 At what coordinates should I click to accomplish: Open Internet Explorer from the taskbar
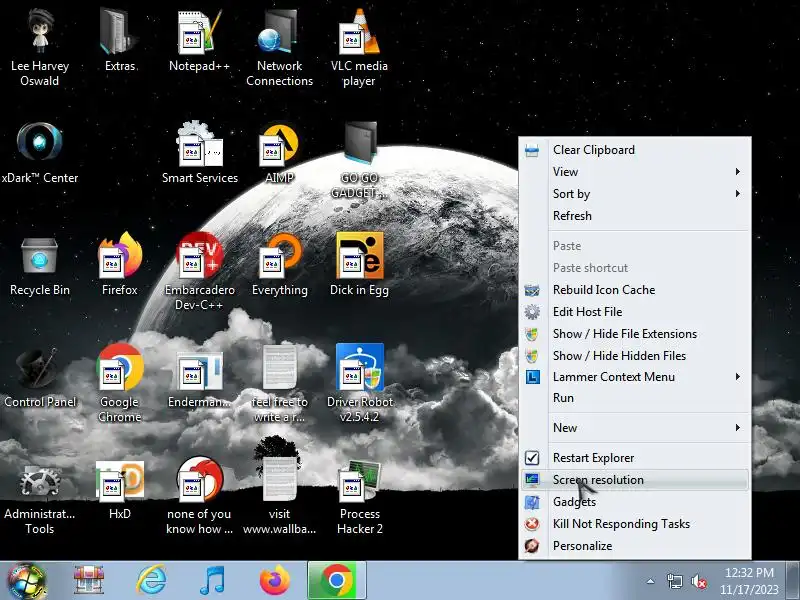click(152, 581)
